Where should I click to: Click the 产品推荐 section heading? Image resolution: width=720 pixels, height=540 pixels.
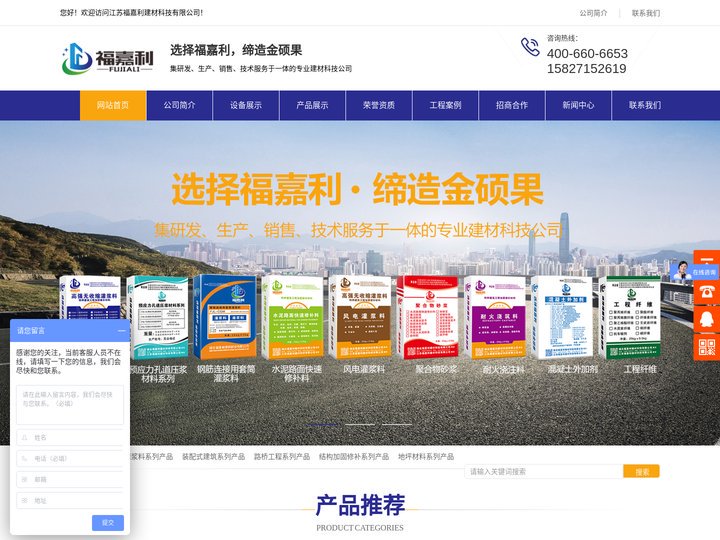point(360,505)
